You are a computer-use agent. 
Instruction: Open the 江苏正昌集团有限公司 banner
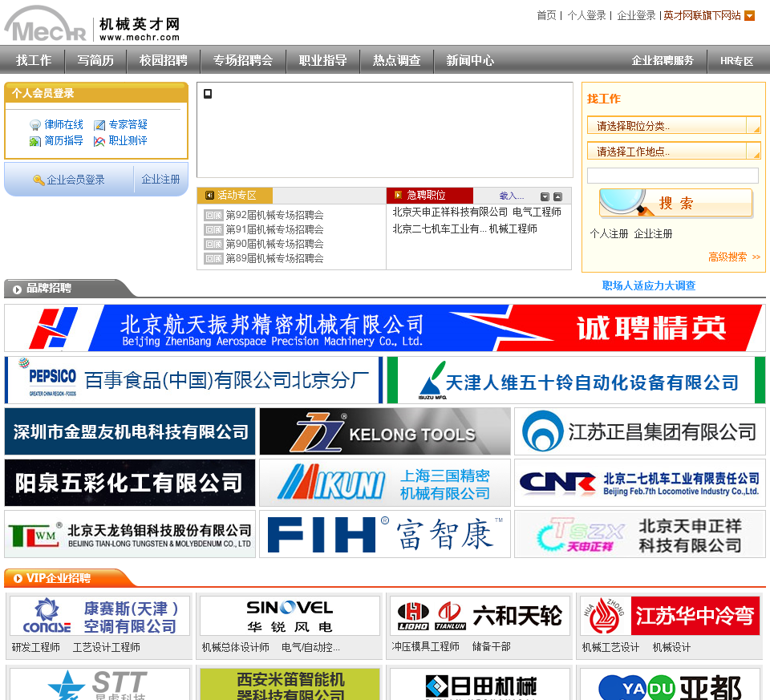[640, 431]
